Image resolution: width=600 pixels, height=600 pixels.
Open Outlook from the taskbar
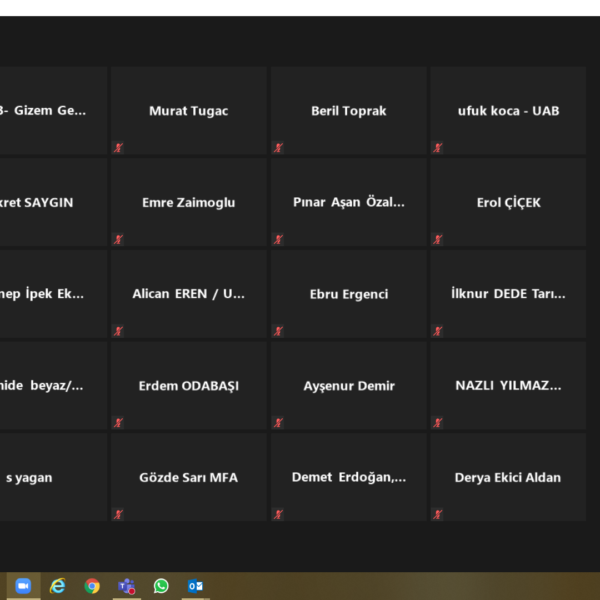click(196, 586)
